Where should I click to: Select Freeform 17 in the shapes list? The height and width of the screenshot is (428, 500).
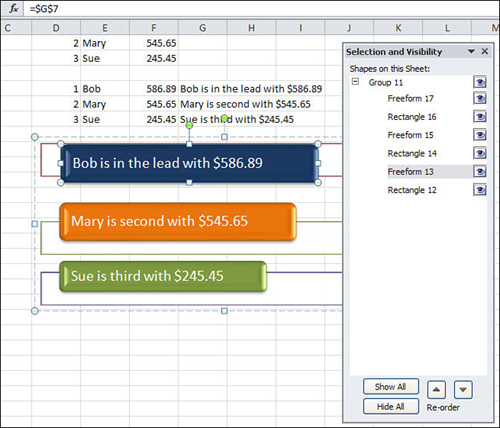[x=410, y=98]
